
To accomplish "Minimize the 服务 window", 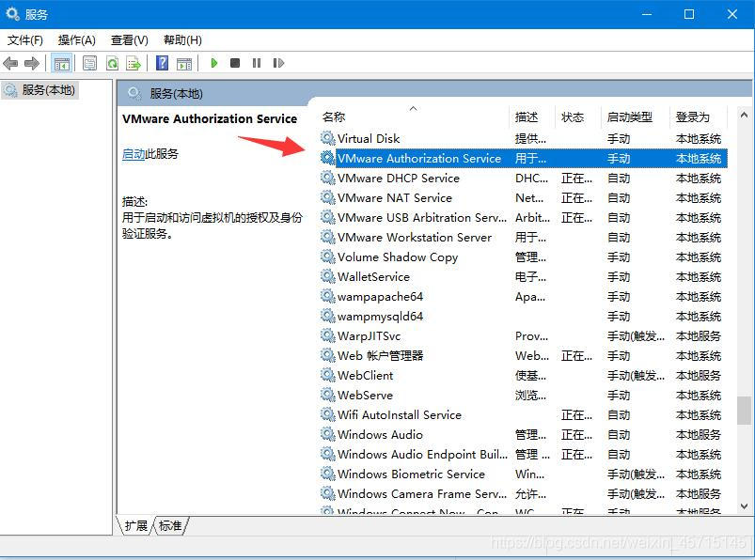I will (x=647, y=14).
